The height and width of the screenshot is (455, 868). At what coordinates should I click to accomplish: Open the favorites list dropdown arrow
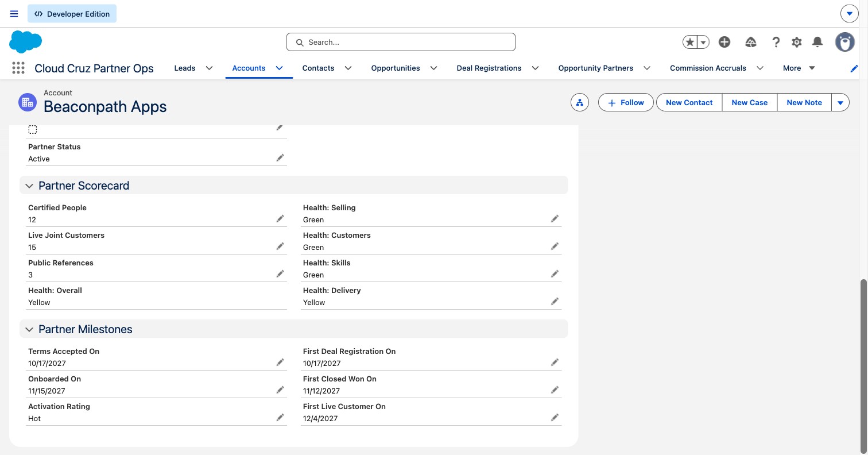(x=703, y=42)
